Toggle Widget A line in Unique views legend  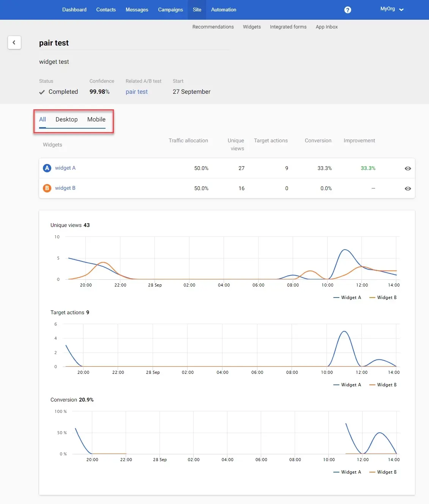tap(347, 297)
